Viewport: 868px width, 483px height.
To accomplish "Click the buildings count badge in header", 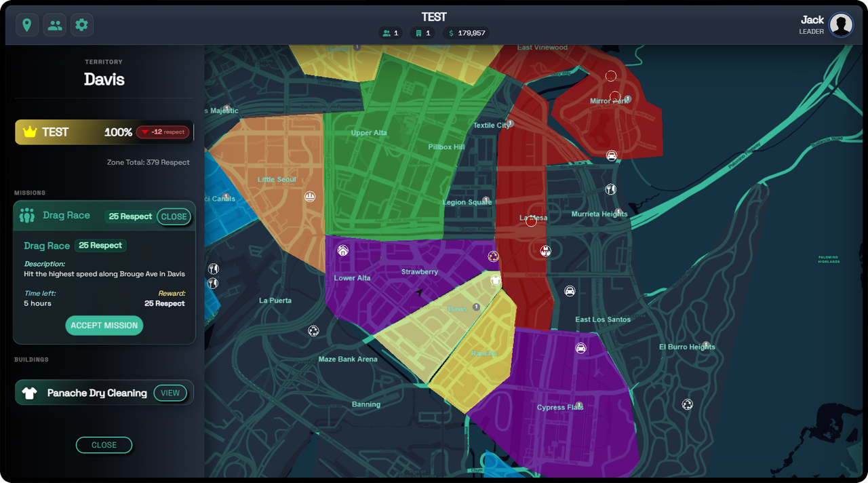I will coord(423,33).
